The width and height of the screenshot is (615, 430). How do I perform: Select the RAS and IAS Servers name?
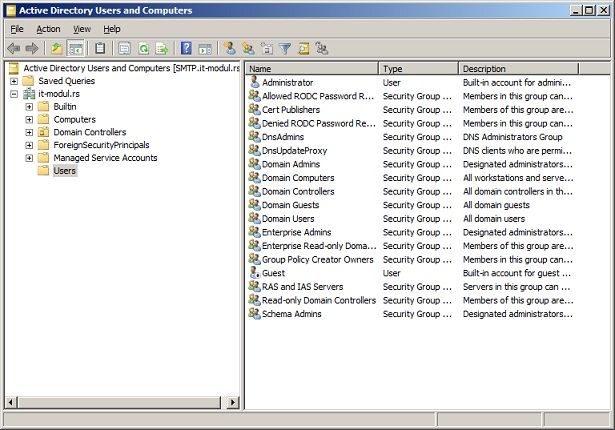tap(302, 286)
